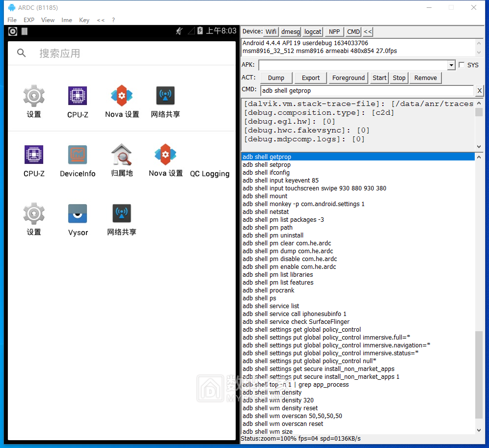489x448 pixels.
Task: Click the Start button
Action: tap(379, 78)
